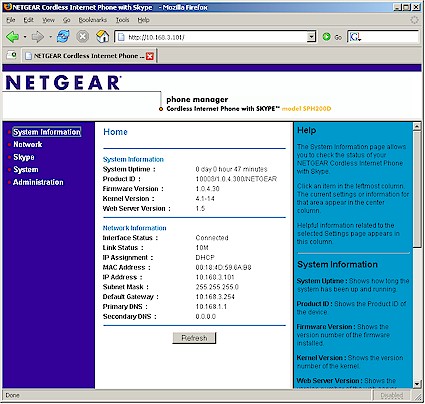This screenshot has height=404, width=425.
Task: Open the File menu
Action: pyautogui.click(x=11, y=20)
